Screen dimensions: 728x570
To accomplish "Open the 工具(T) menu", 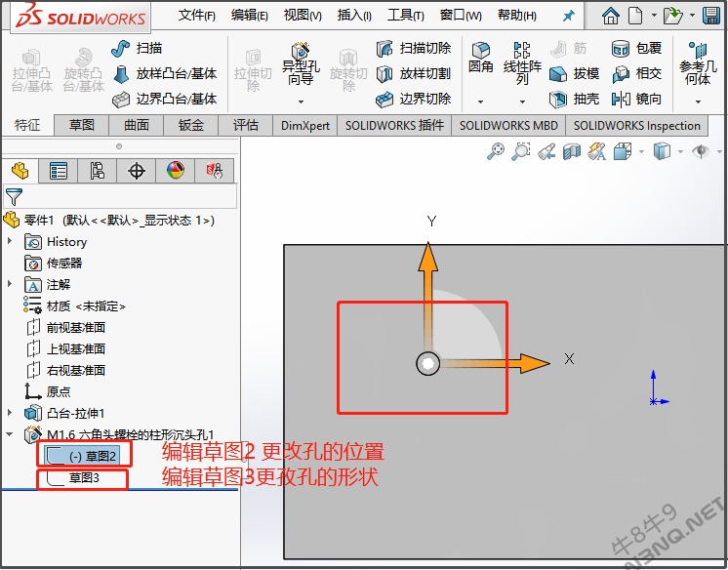I will pos(406,16).
